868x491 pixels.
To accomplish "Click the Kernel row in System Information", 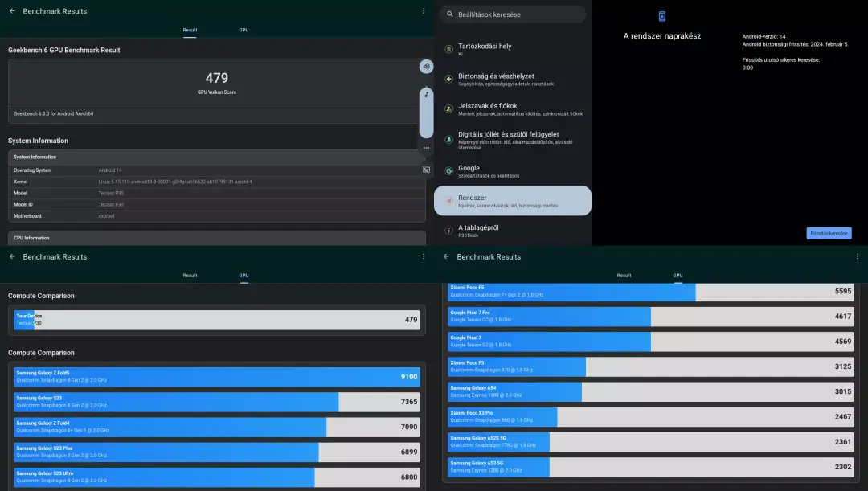I will (x=217, y=182).
